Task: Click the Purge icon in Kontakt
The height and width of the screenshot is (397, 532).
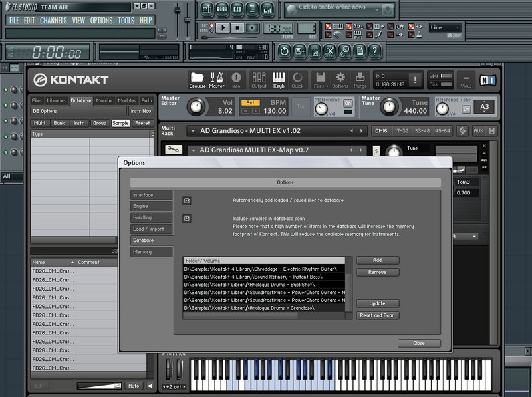Action: pyautogui.click(x=360, y=80)
